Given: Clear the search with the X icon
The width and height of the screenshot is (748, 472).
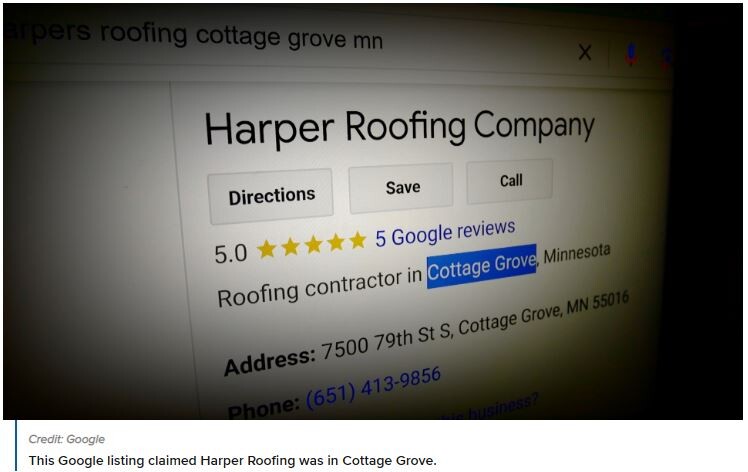Looking at the screenshot, I should coord(585,52).
